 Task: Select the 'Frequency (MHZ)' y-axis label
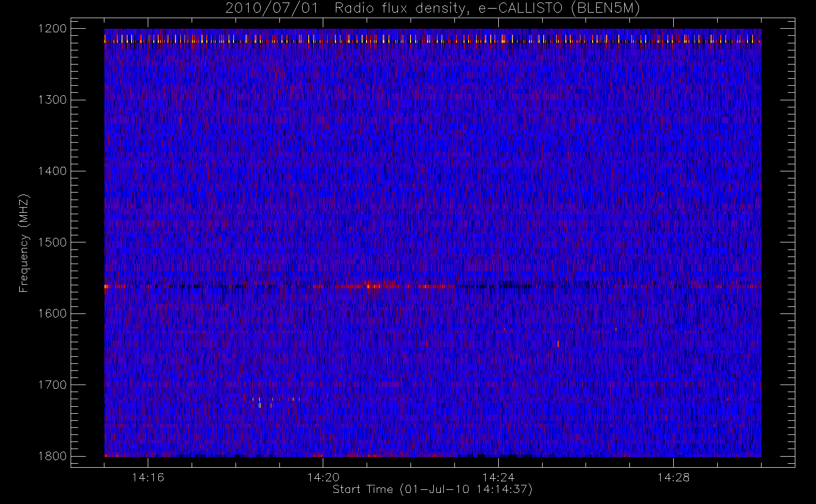[x=24, y=243]
